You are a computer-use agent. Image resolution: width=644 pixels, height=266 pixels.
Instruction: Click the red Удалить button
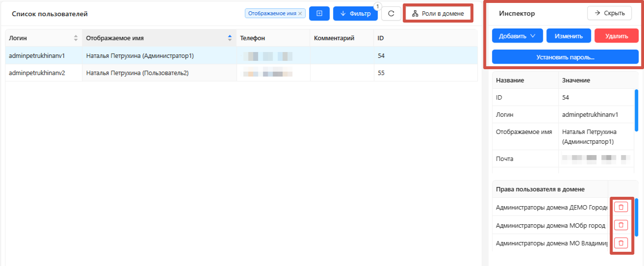click(x=616, y=36)
